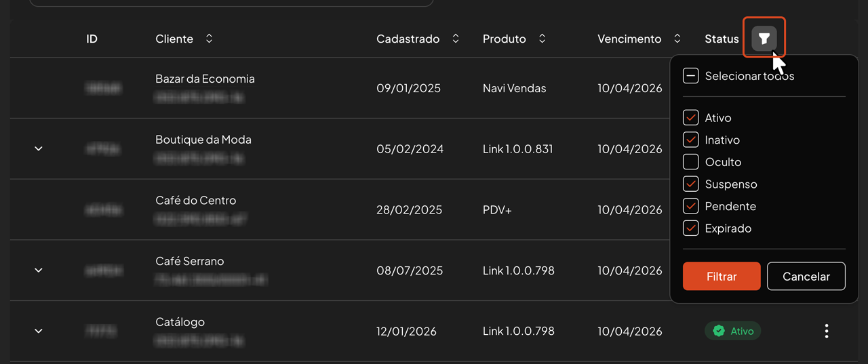Uncheck the Suspenso status checkbox
This screenshot has width=868, height=364.
690,184
